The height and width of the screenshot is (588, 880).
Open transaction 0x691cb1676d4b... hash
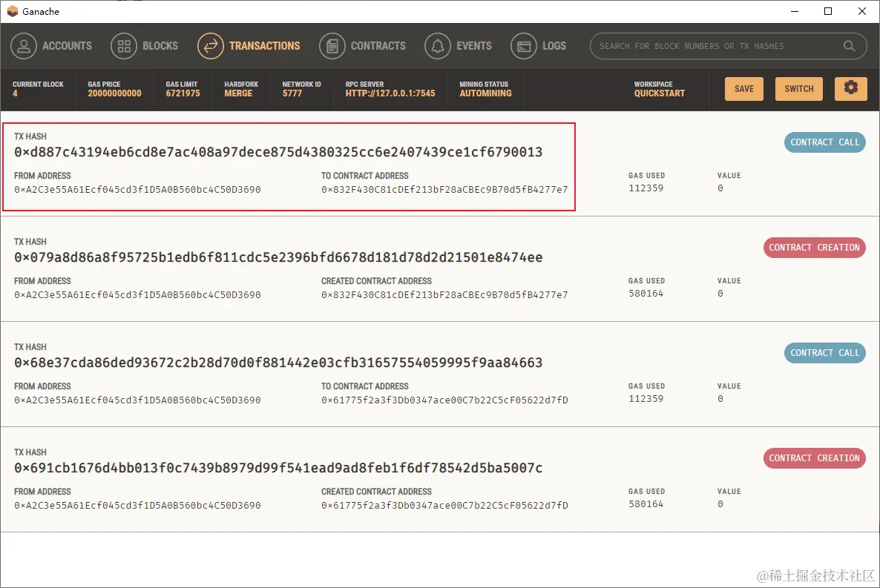pyautogui.click(x=278, y=468)
